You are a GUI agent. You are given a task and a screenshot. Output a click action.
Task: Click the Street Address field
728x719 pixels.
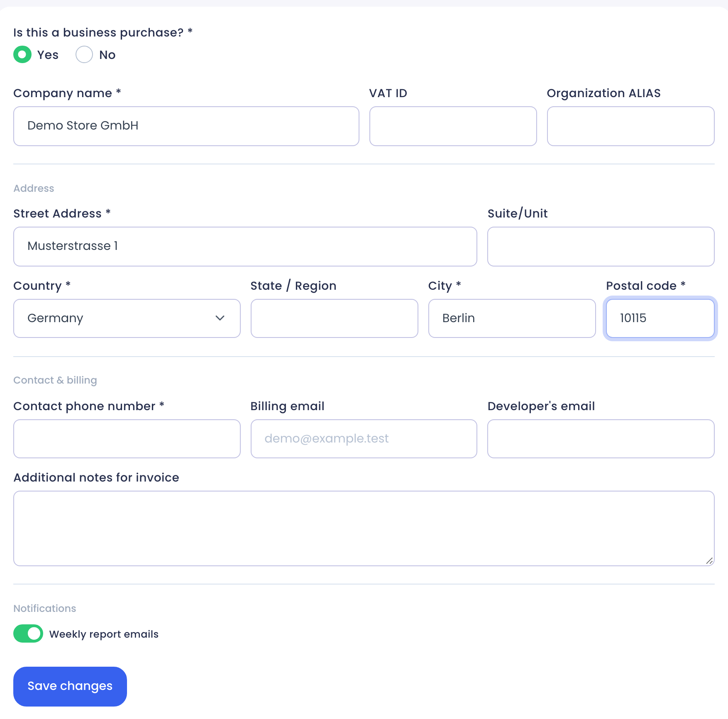pyautogui.click(x=245, y=247)
